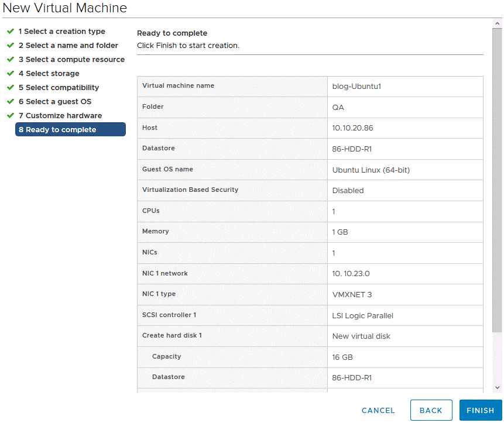
Task: Select the highlighted Ready to complete step
Action: [70, 129]
